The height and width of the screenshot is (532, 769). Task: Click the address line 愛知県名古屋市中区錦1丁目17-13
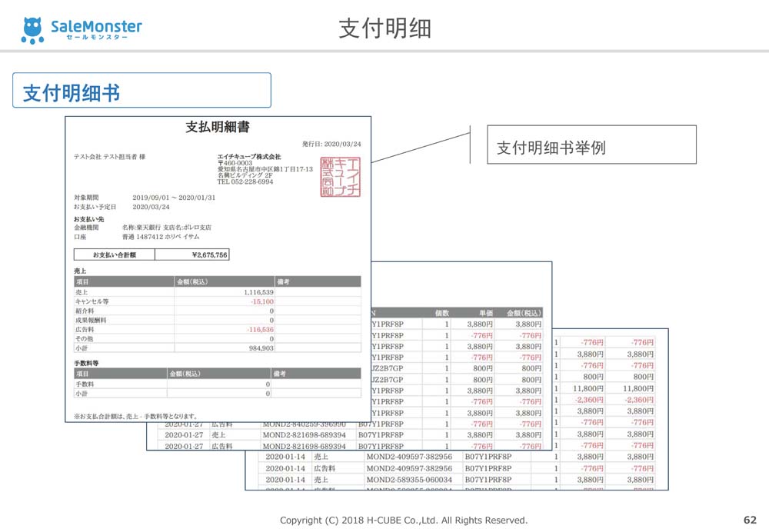[x=265, y=169]
